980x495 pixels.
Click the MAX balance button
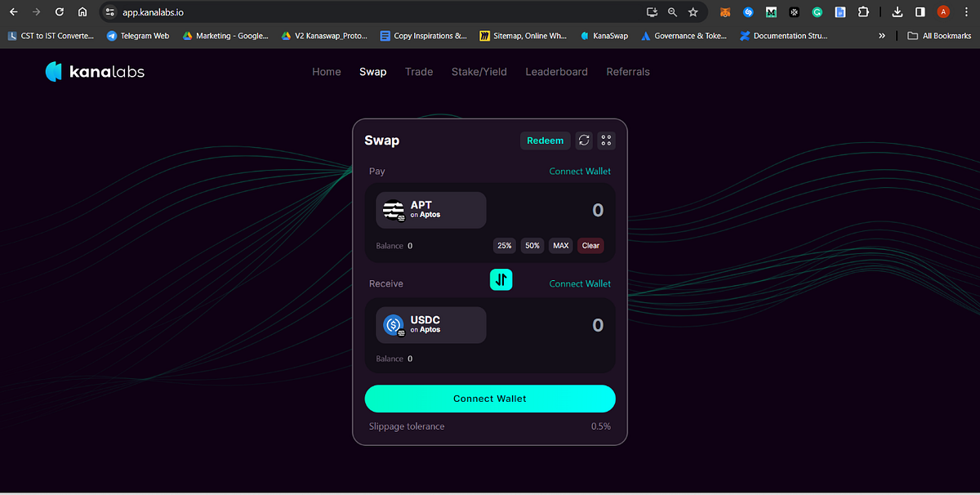tap(560, 245)
